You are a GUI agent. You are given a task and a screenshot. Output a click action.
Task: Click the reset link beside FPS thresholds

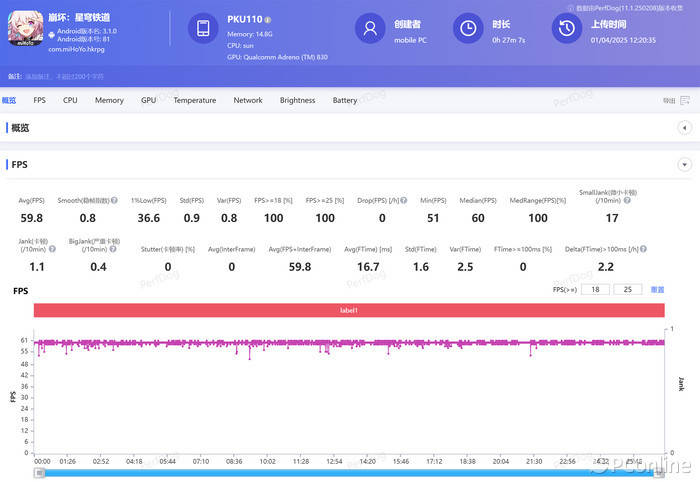click(657, 289)
